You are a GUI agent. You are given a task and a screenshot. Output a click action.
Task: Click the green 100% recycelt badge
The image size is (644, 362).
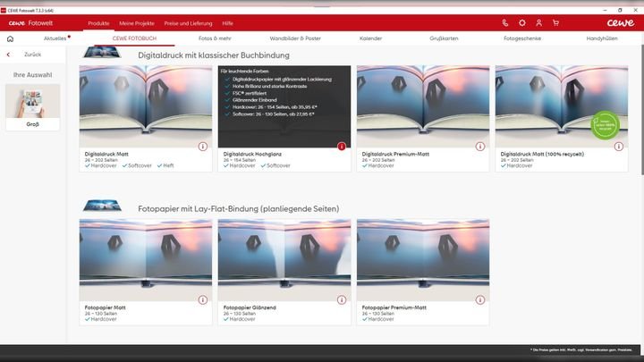(605, 125)
